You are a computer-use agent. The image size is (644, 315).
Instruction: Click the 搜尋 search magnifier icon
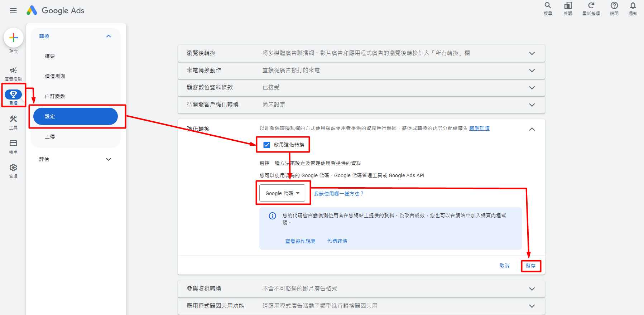click(x=548, y=6)
